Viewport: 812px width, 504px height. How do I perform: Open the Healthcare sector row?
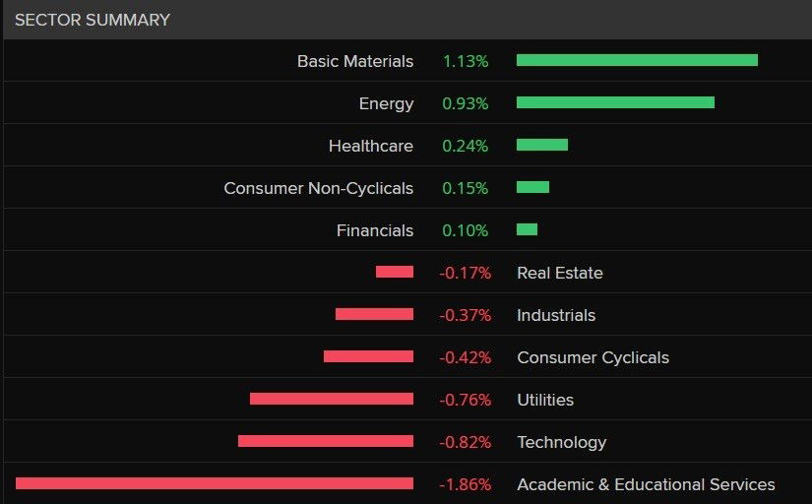(371, 146)
